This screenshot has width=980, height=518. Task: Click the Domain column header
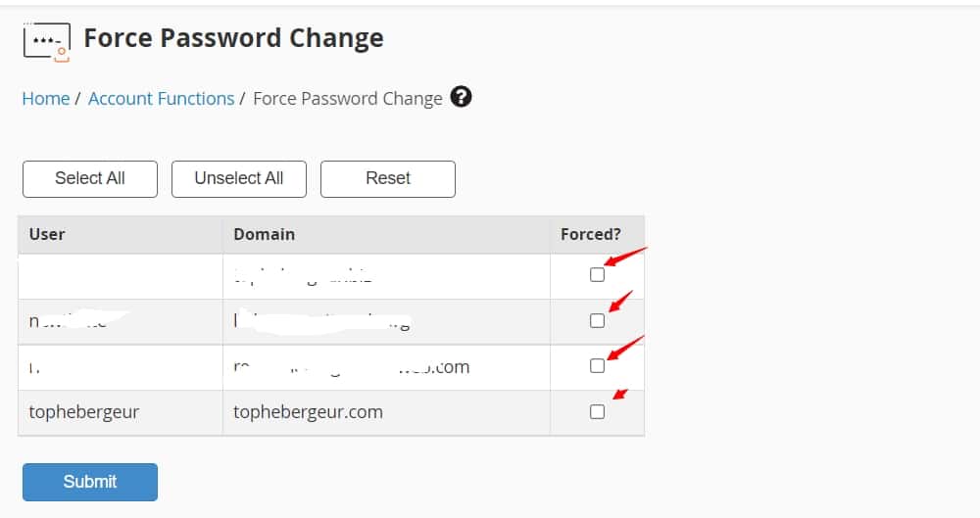click(x=386, y=234)
